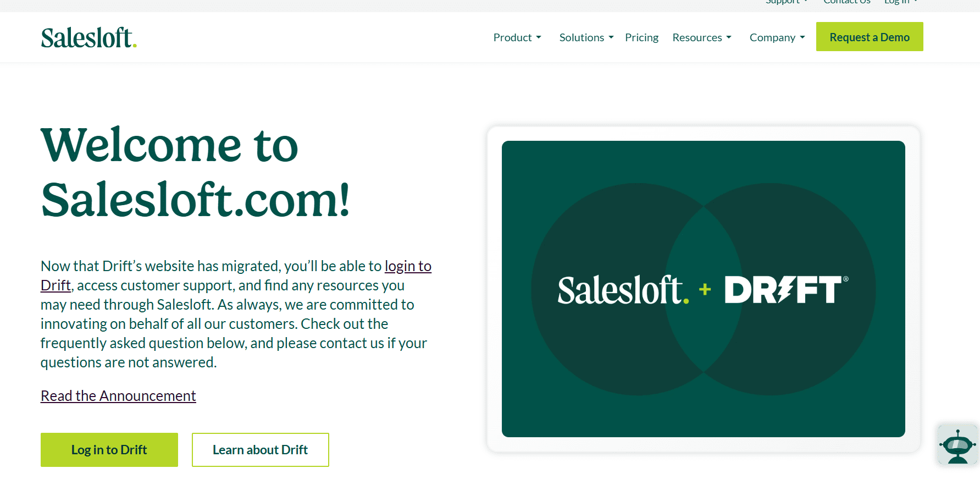
Task: Open the Resources dropdown
Action: tap(702, 37)
